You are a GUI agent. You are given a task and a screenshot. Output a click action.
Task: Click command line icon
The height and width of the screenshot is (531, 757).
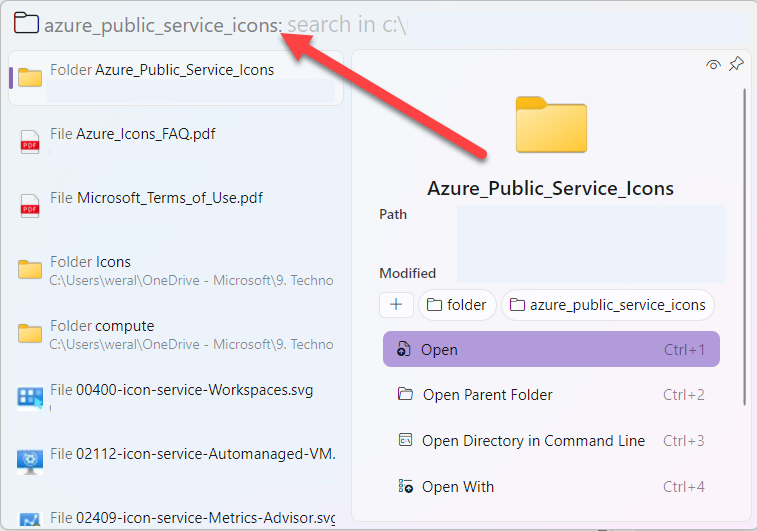pyautogui.click(x=405, y=440)
